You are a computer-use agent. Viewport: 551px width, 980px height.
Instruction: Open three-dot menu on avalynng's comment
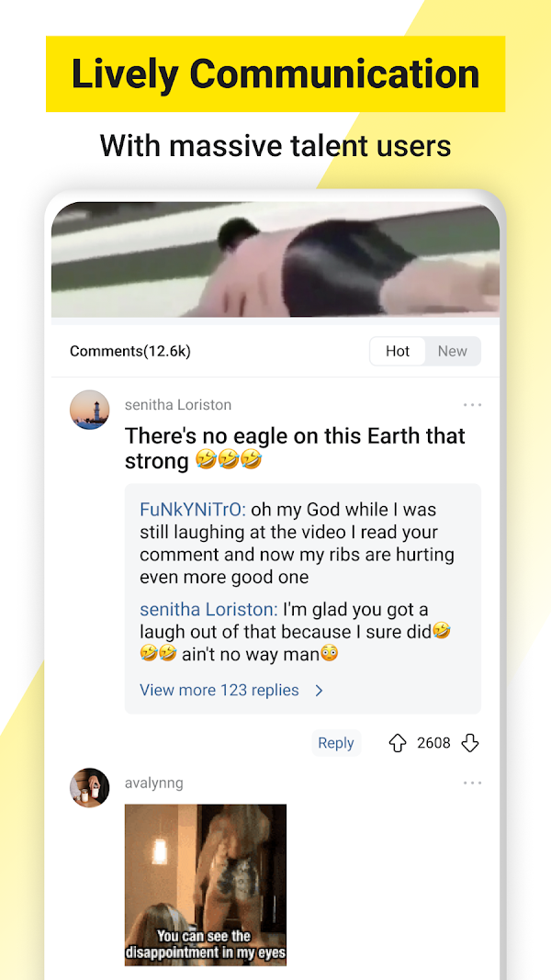[x=472, y=783]
